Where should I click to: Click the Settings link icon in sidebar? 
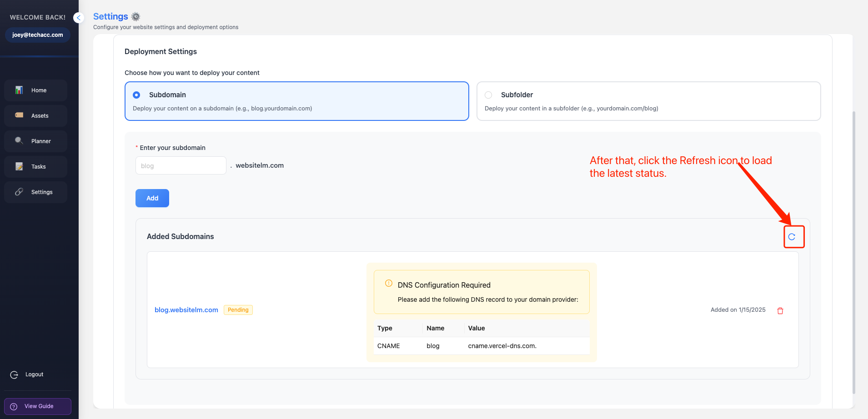[19, 192]
